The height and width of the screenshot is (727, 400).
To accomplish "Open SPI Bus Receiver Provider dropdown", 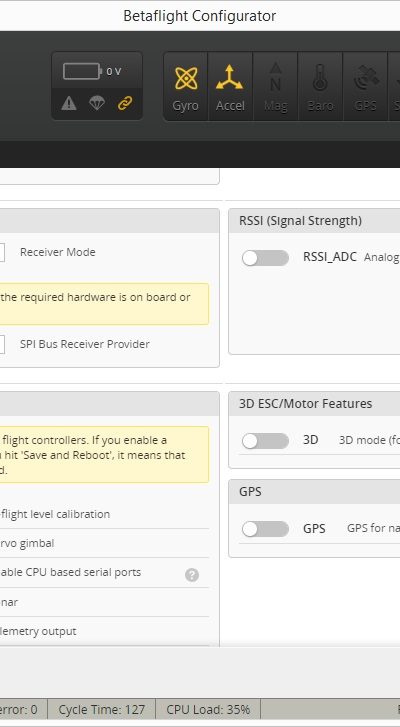I will pos(2,344).
